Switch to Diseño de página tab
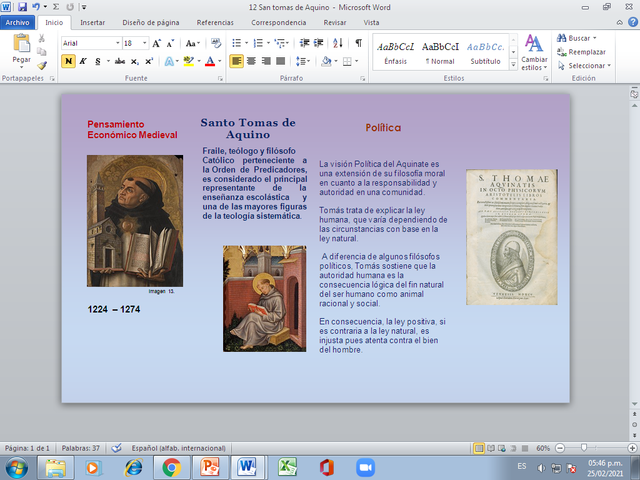Viewport: 640px width, 480px height. click(x=151, y=22)
